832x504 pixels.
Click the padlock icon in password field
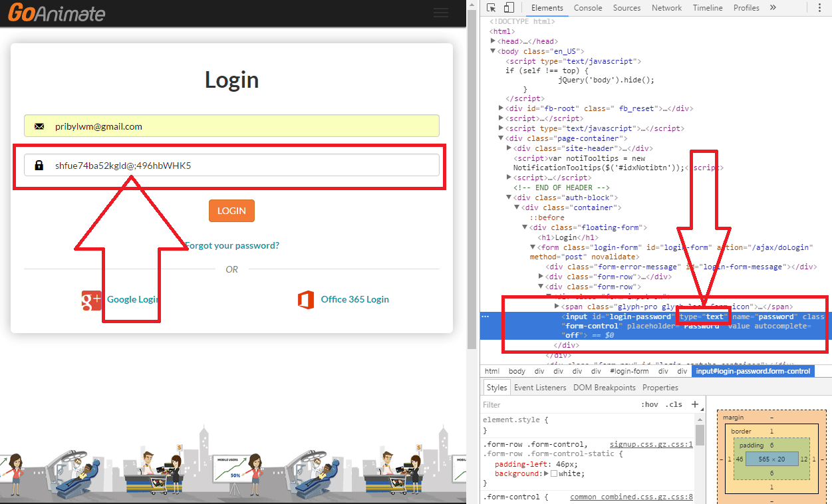(x=39, y=165)
